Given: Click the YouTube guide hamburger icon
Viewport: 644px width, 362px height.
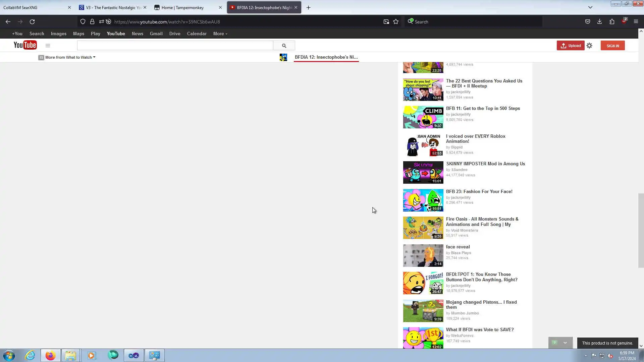Looking at the screenshot, I should 48,46.
